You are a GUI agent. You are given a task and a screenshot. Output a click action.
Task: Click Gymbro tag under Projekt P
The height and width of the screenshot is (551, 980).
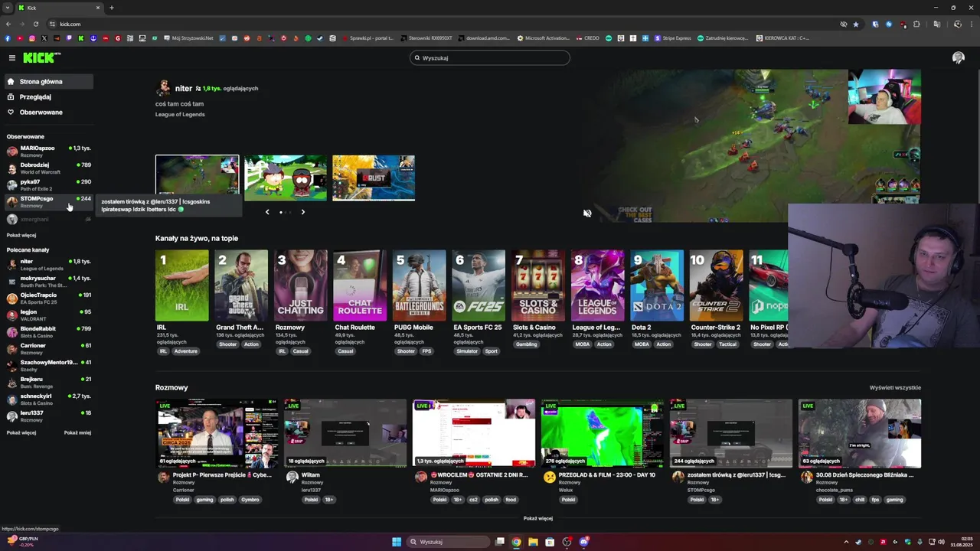click(250, 500)
